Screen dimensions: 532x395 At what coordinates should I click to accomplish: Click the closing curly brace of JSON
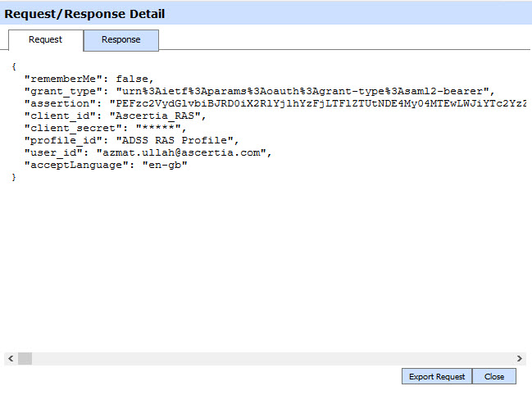(x=14, y=177)
